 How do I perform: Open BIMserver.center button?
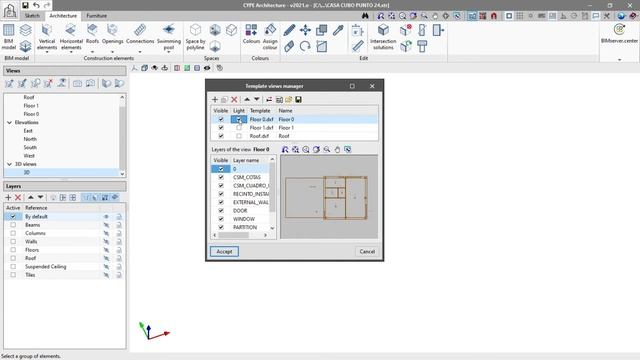(x=619, y=33)
